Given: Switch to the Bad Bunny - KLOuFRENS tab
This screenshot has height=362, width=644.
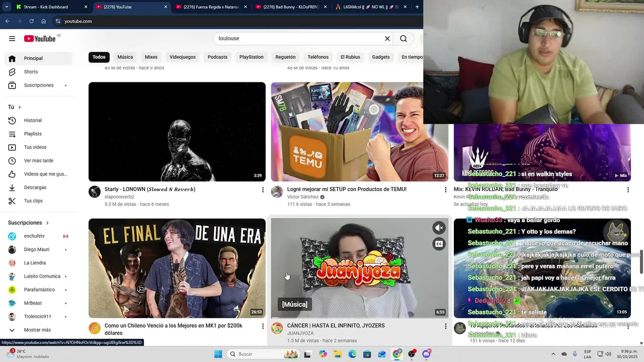Looking at the screenshot, I should click(291, 7).
